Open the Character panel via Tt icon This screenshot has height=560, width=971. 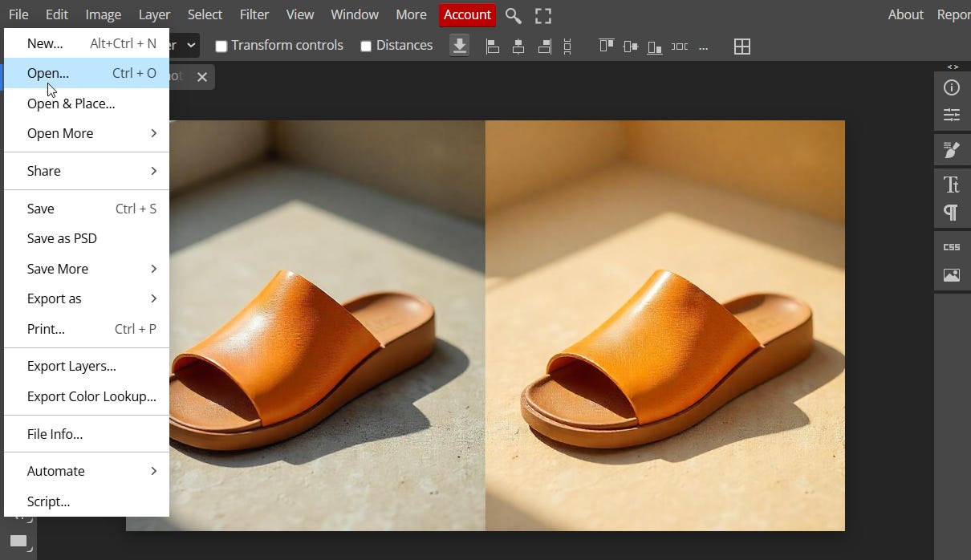click(952, 185)
